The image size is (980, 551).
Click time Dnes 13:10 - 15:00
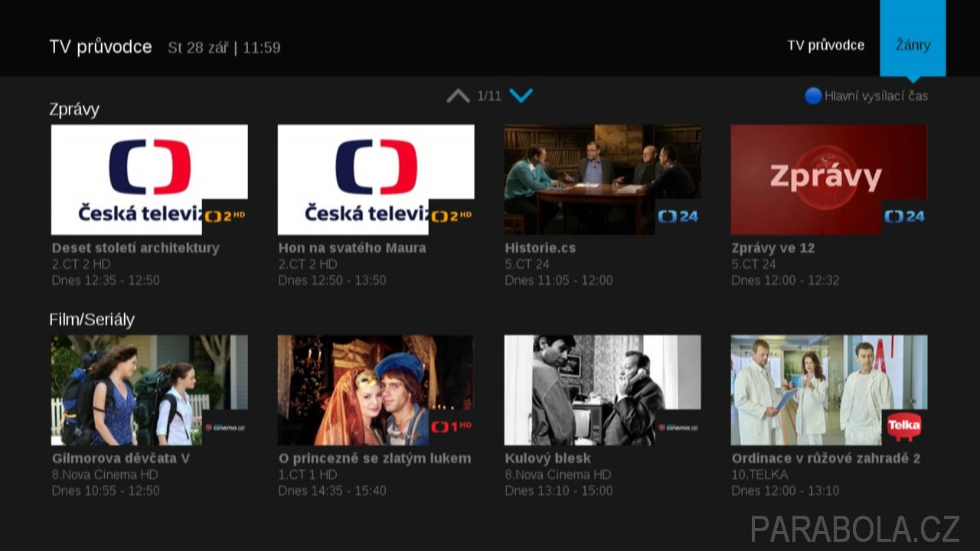pyautogui.click(x=559, y=491)
